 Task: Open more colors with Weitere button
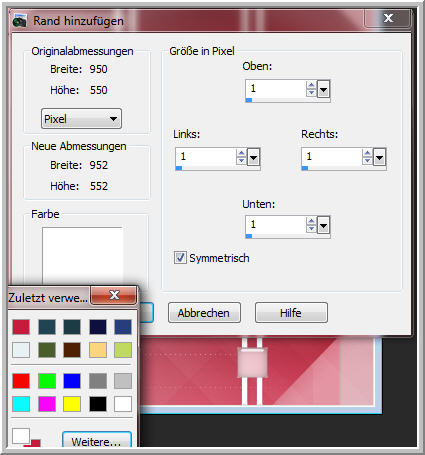[97, 441]
